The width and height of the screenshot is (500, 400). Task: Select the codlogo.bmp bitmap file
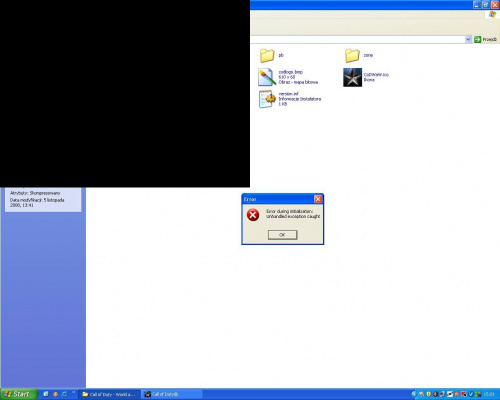point(288,77)
